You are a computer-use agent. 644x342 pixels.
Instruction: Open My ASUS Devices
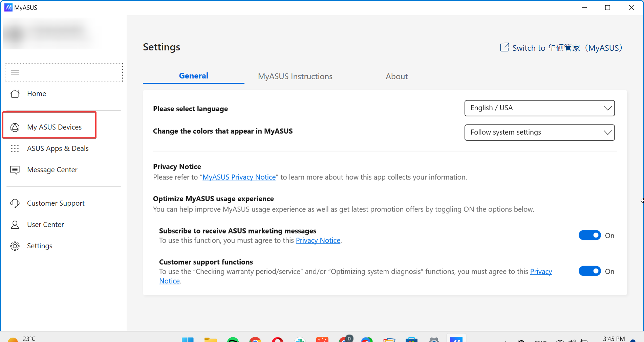54,127
